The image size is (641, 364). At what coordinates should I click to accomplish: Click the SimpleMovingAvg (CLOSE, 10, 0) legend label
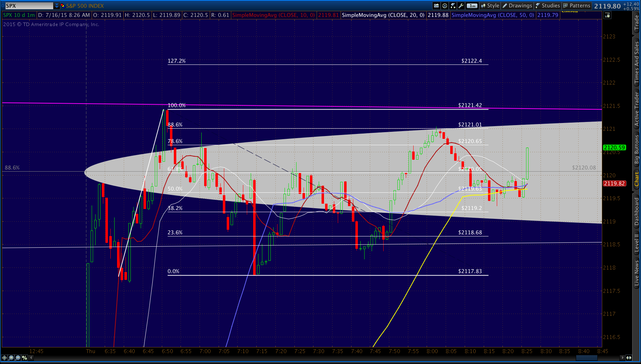[x=273, y=15]
